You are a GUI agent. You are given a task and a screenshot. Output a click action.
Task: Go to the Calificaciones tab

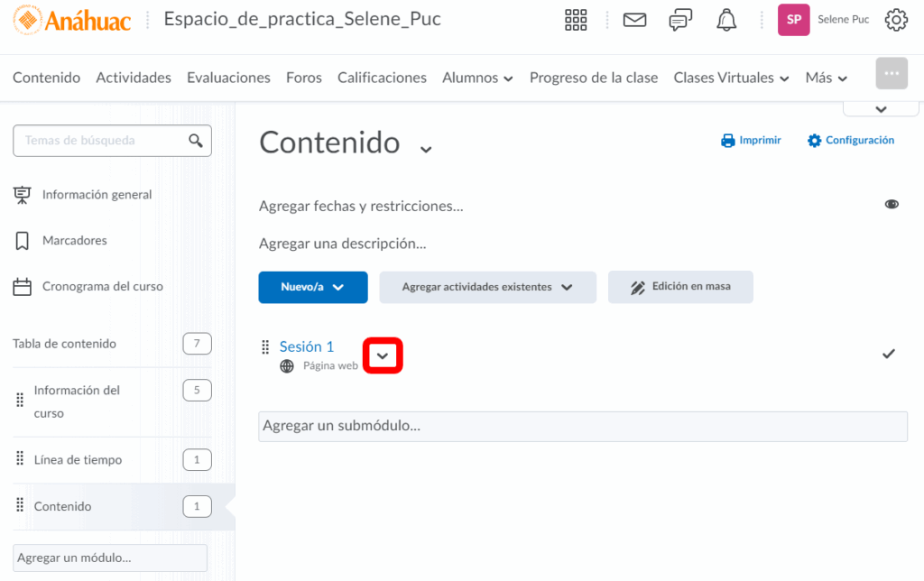(x=382, y=78)
